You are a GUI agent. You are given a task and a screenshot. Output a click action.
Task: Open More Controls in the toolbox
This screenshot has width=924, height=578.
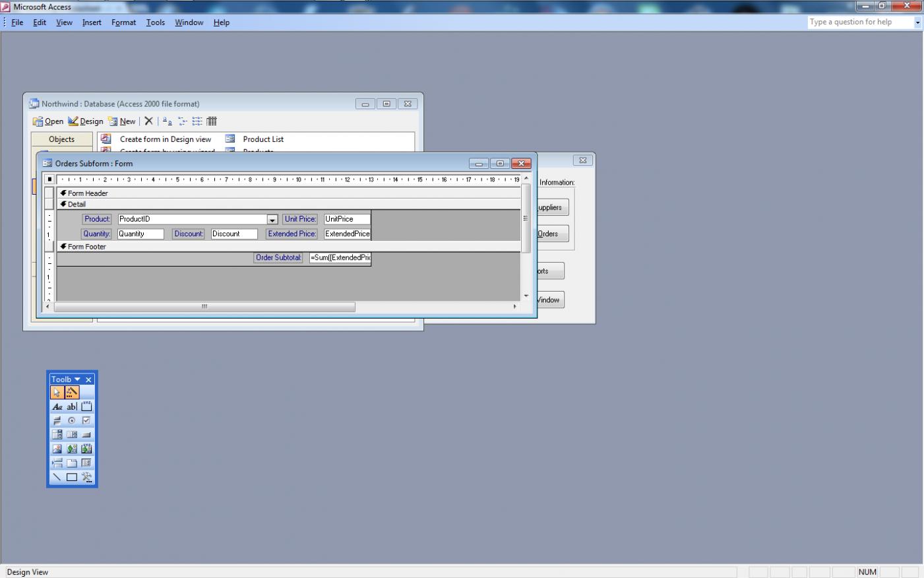[86, 477]
